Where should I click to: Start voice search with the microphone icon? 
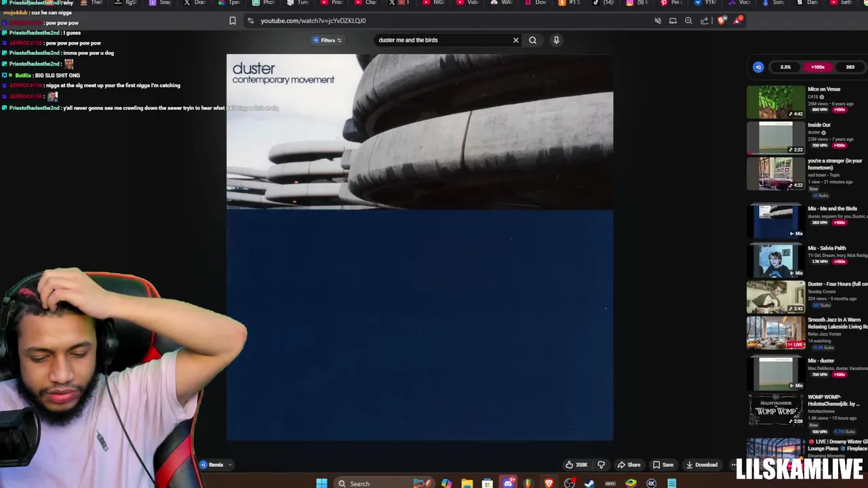click(556, 40)
